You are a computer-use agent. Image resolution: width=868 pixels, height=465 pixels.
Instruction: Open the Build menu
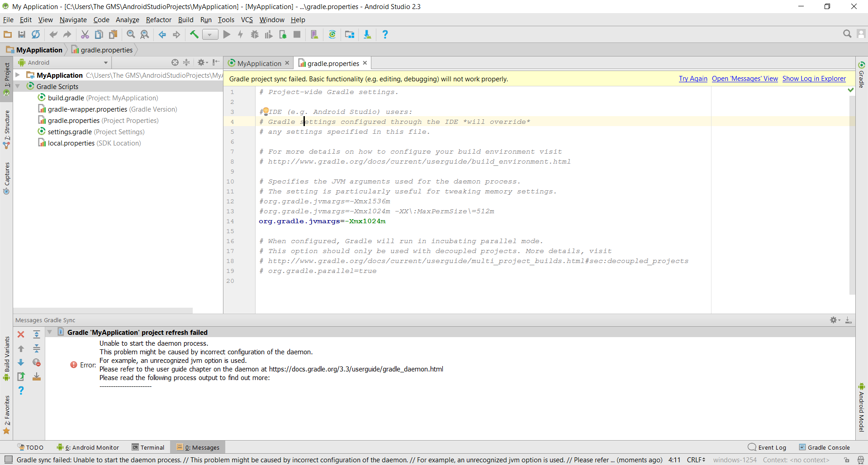(x=185, y=20)
